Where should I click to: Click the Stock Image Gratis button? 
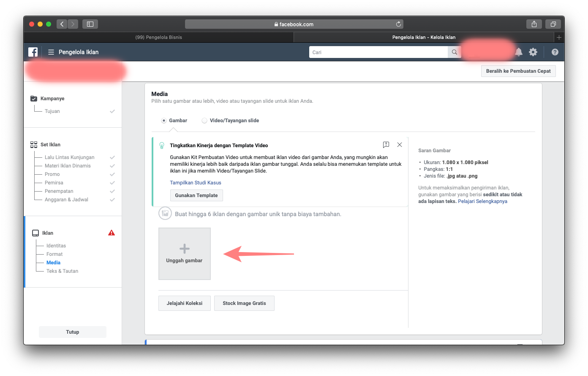[244, 303]
